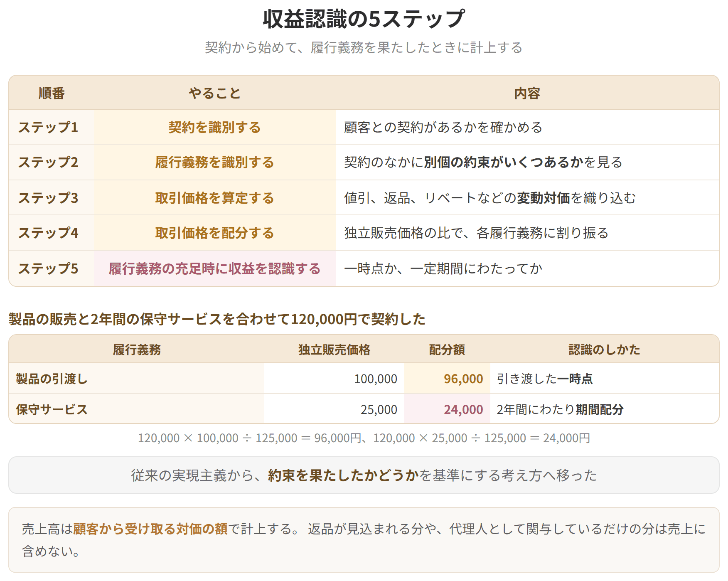The height and width of the screenshot is (581, 728).
Task: Click the 契約を識別する cell
Action: click(214, 127)
